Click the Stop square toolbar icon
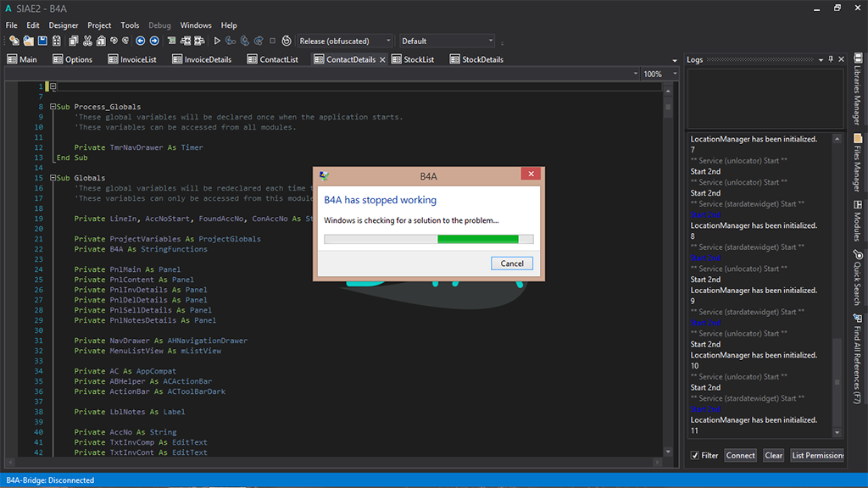The image size is (868, 488). pyautogui.click(x=272, y=41)
